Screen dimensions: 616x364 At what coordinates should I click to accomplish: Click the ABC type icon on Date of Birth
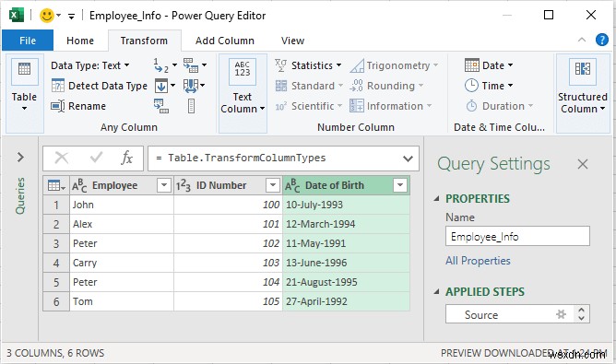pyautogui.click(x=292, y=185)
